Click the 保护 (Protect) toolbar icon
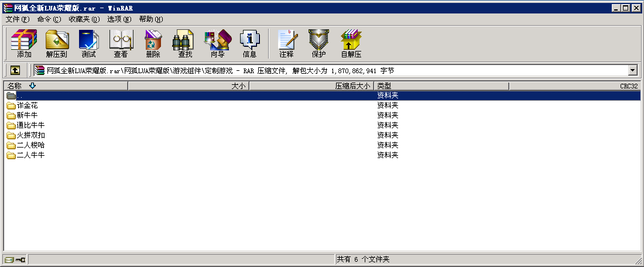The width and height of the screenshot is (644, 267). [x=318, y=43]
